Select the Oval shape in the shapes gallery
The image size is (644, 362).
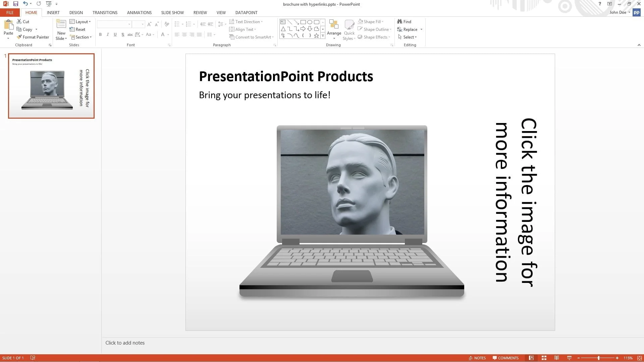click(310, 22)
